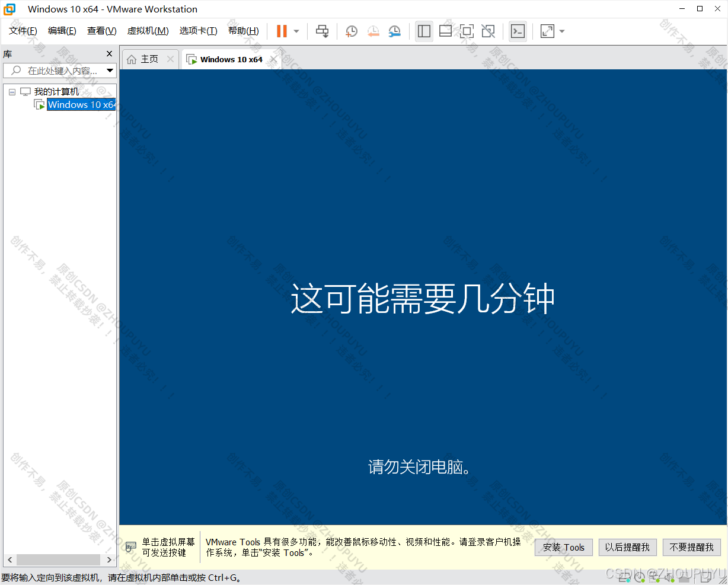The image size is (728, 585).
Task: Send Ctrl+Alt+Del to the virtual machine
Action: [322, 31]
